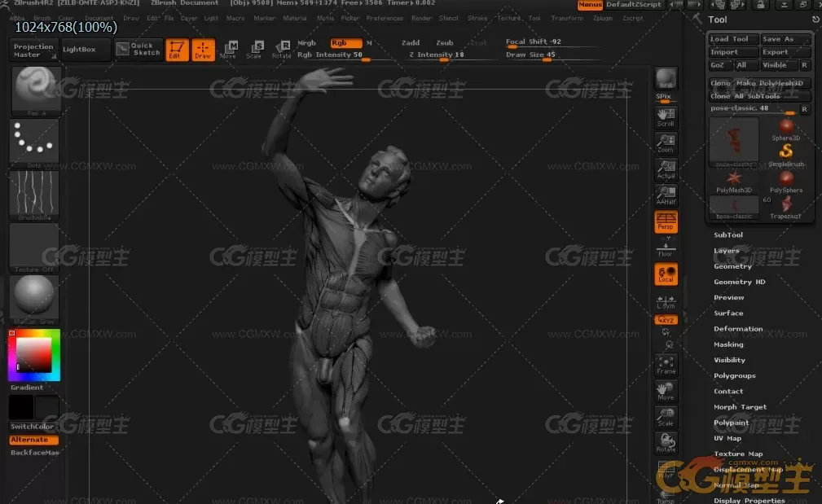Open the Brush menu
Image resolution: width=822 pixels, height=504 pixels.
pos(42,18)
